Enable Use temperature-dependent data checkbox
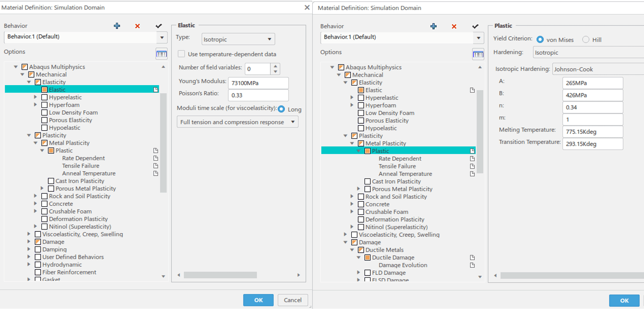This screenshot has height=311, width=644. tap(181, 54)
